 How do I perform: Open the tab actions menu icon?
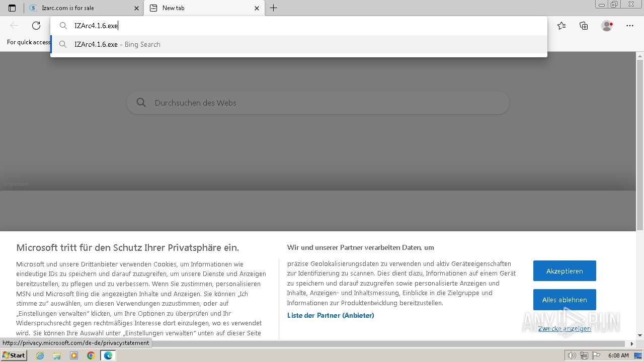(12, 8)
